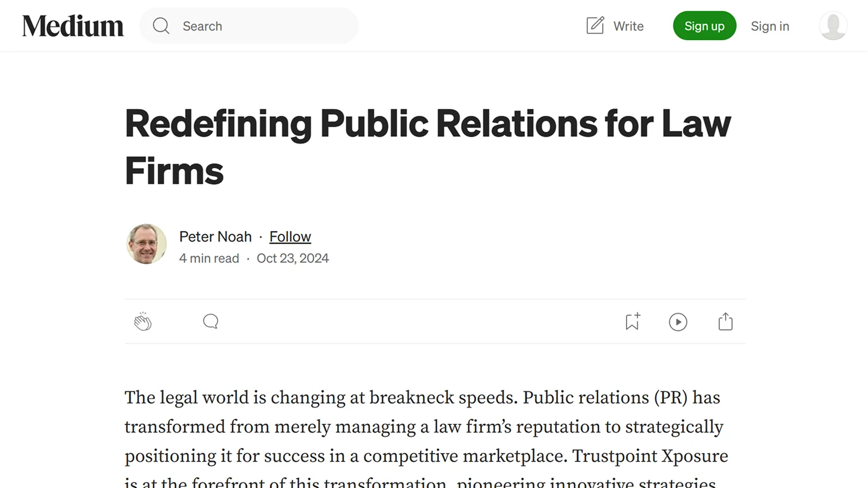Open the user avatar profile icon

tap(833, 26)
